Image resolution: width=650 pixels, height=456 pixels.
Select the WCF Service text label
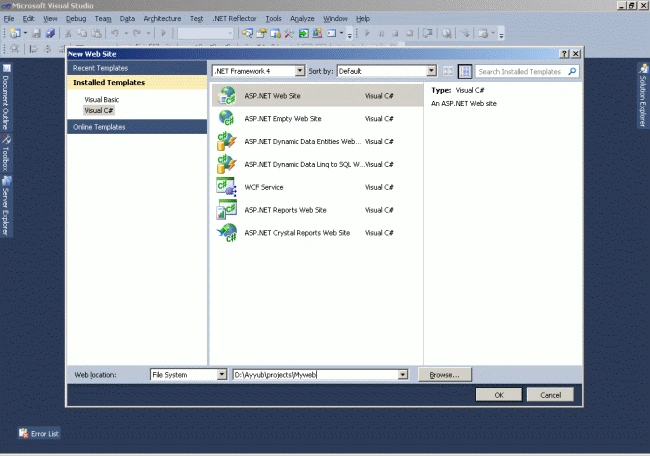coord(264,187)
